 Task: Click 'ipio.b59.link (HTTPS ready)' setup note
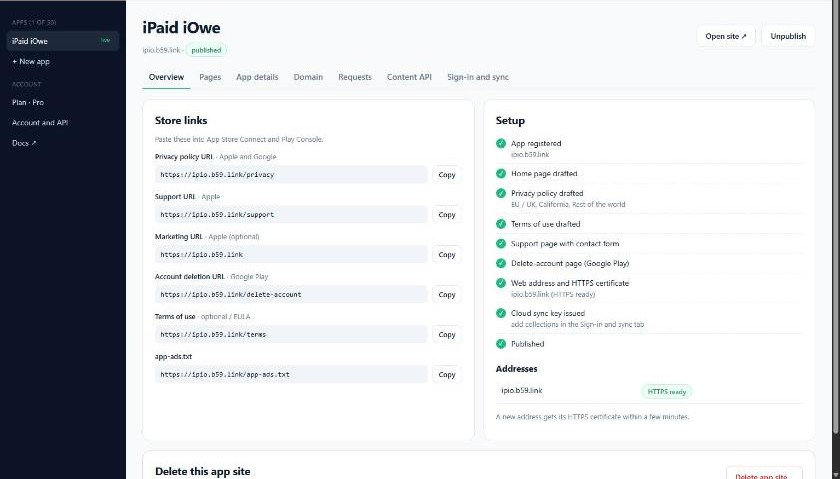tap(553, 294)
